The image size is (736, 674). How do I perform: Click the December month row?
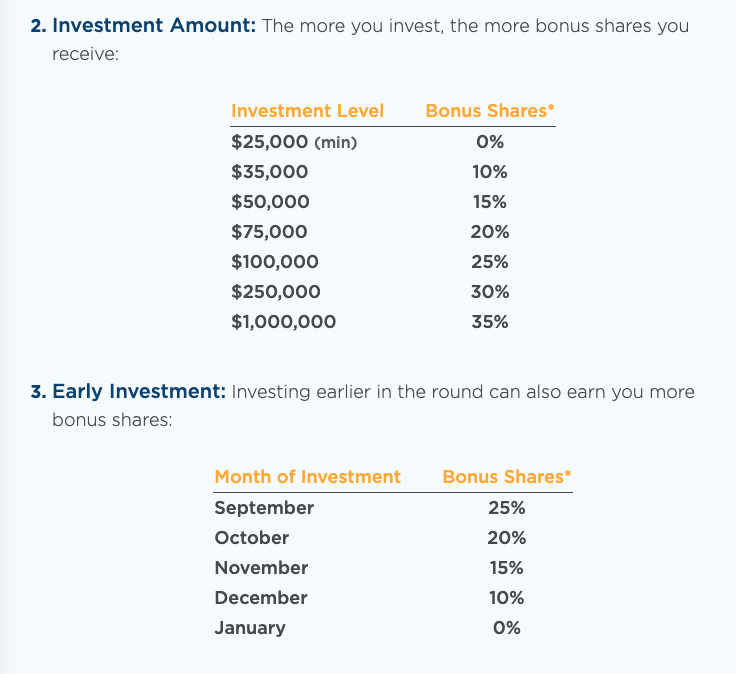click(x=260, y=598)
